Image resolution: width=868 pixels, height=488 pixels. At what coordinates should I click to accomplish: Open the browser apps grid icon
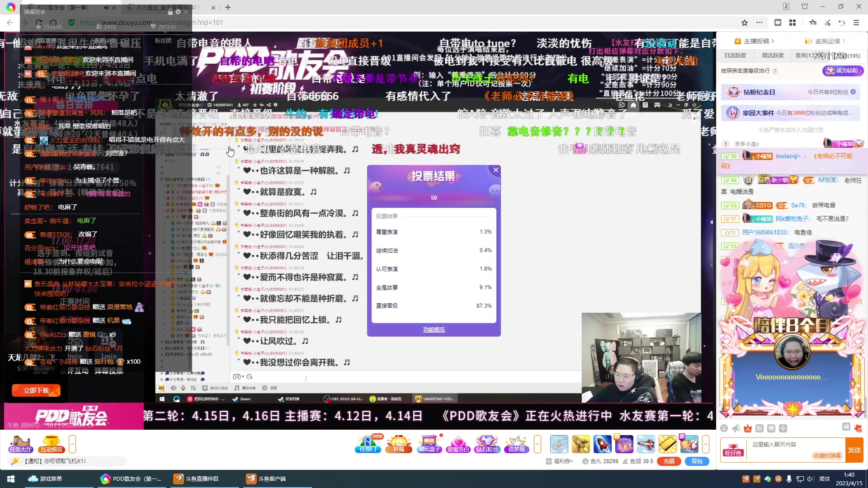[x=793, y=23]
